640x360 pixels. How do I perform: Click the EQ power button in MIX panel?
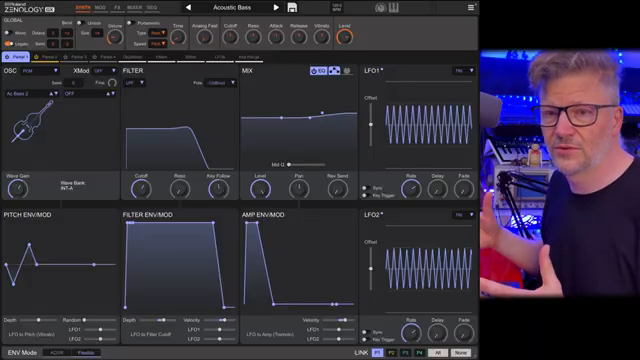tap(318, 71)
